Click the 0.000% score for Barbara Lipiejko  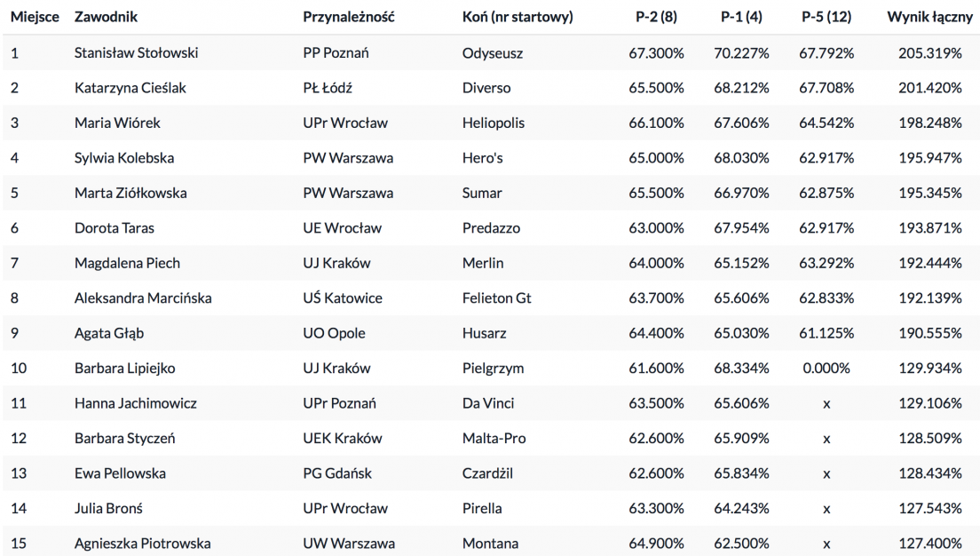[x=826, y=368]
